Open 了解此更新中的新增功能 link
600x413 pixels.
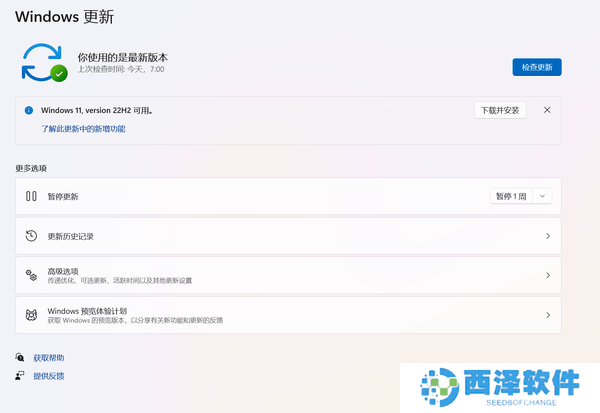click(83, 129)
